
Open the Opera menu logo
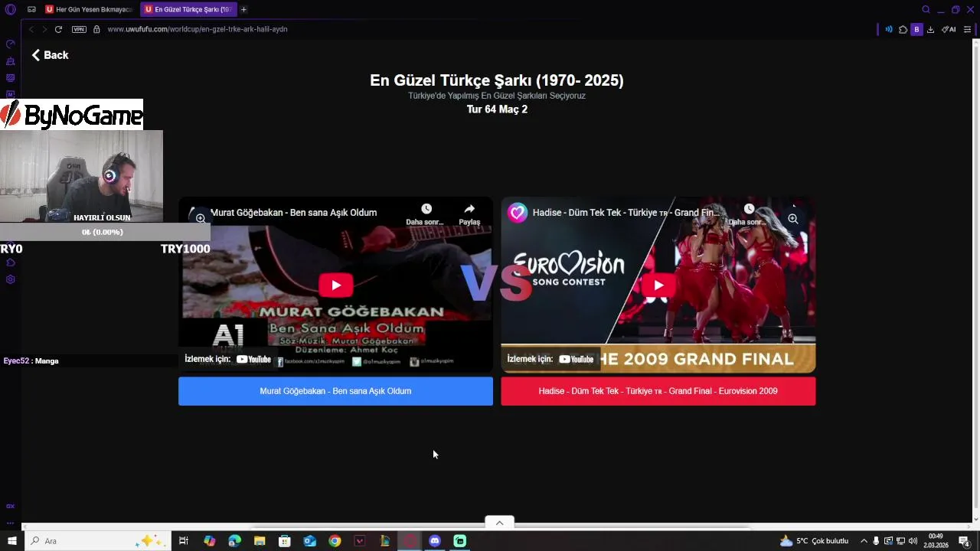pos(10,9)
